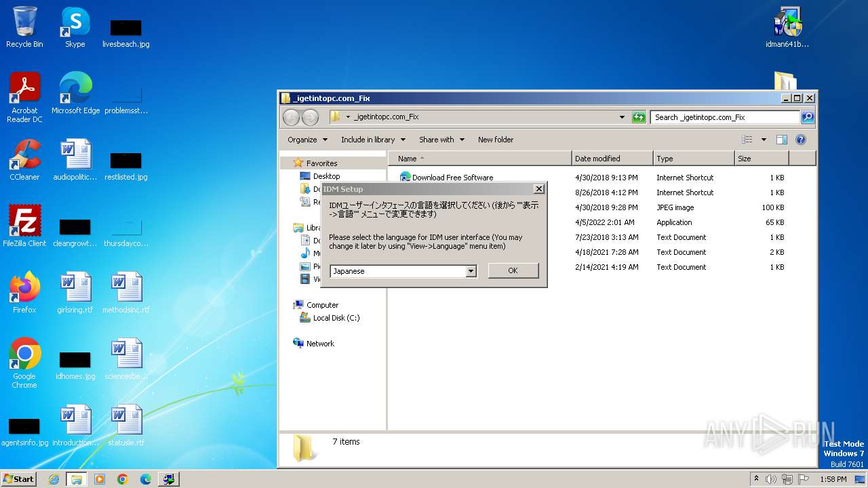
Task: Click the Windows Media Player taskbar icon
Action: tap(100, 479)
